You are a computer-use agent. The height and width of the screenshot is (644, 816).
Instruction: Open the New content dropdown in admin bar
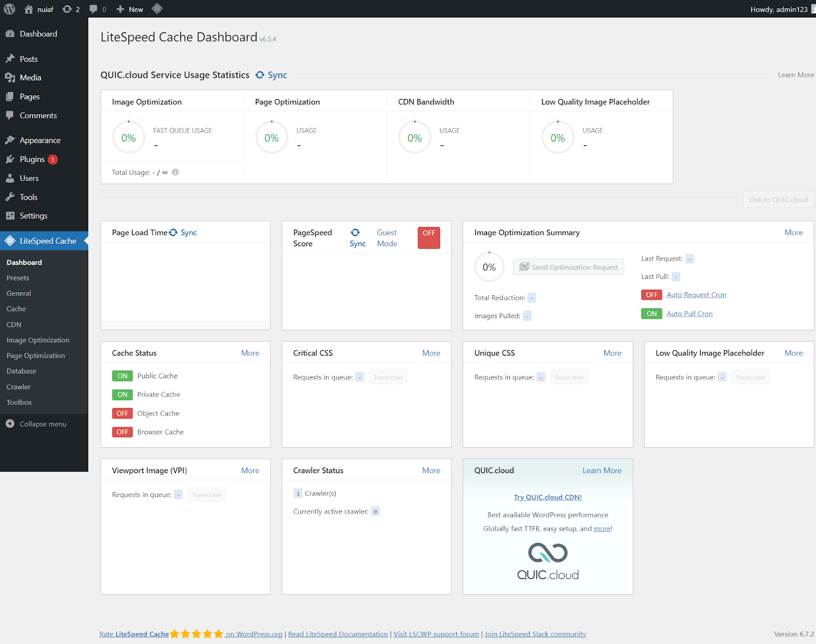point(130,9)
